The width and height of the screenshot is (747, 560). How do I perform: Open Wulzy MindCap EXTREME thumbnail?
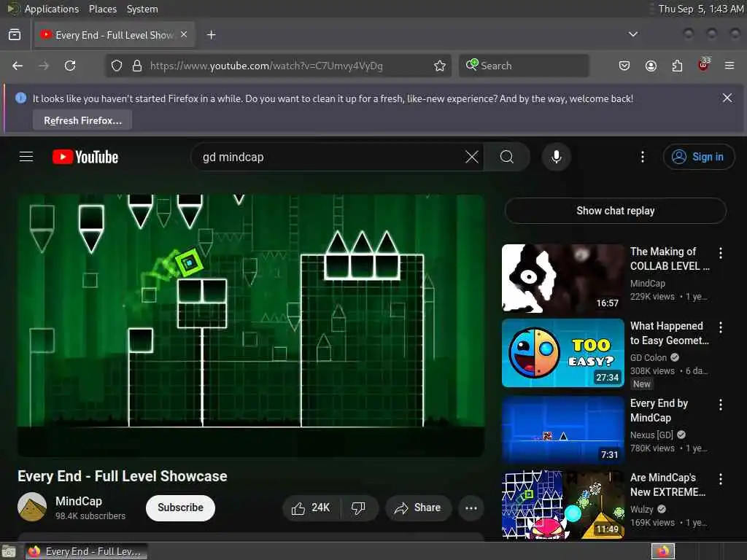pyautogui.click(x=562, y=505)
